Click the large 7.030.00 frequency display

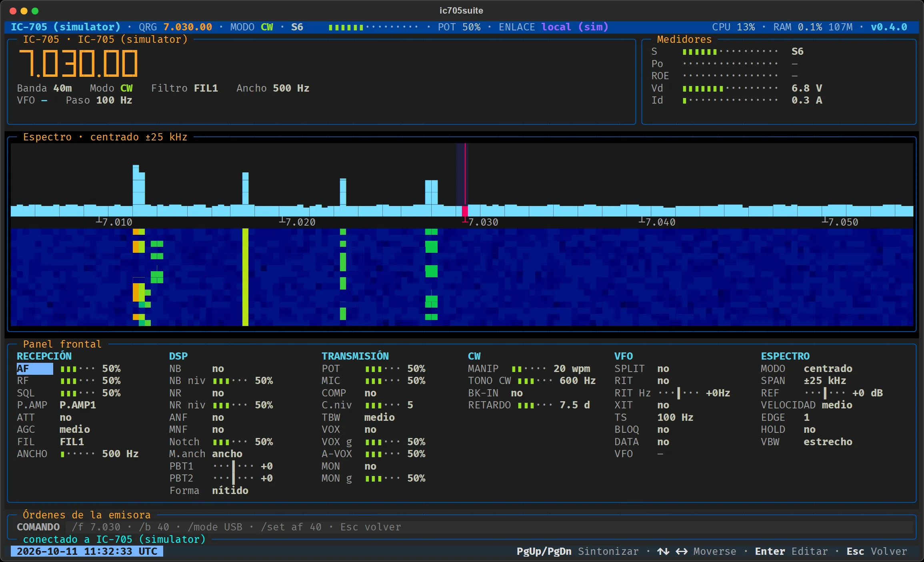(x=79, y=64)
